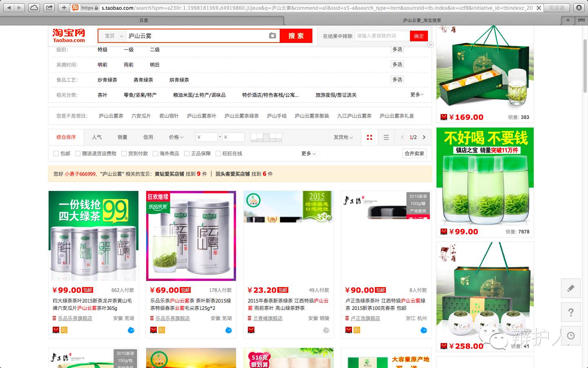Click the 确定 exclude button
The height and width of the screenshot is (368, 588).
[419, 36]
